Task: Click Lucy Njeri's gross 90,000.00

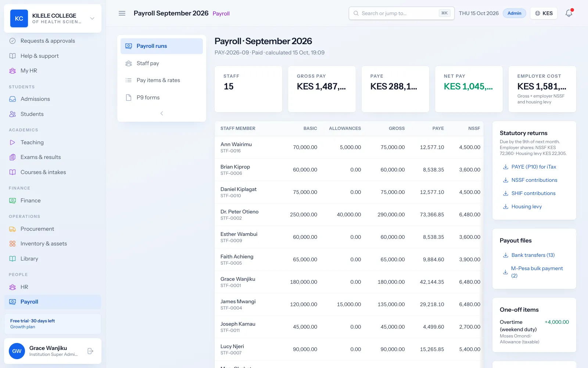Action: point(392,349)
